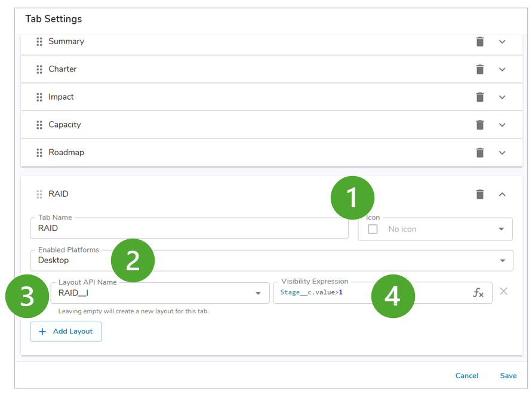Image resolution: width=532 pixels, height=395 pixels.
Task: Delete the Summary tab
Action: (x=479, y=42)
